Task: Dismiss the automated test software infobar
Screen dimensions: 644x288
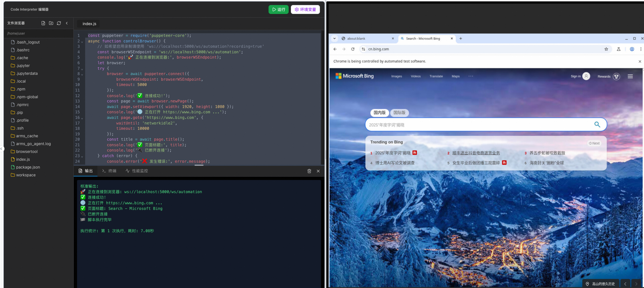Action: (640, 61)
